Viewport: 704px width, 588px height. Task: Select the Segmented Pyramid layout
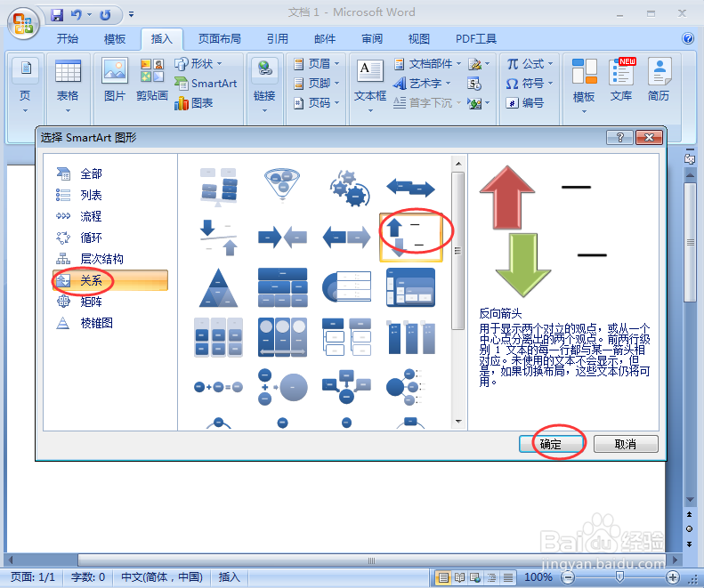point(218,287)
